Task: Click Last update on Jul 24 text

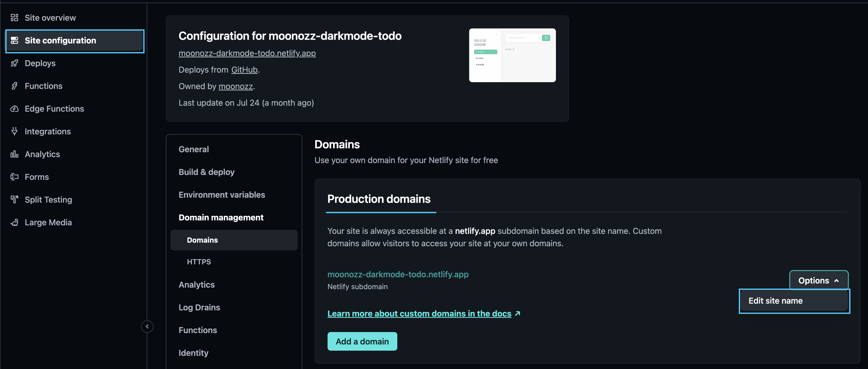Action: (246, 103)
